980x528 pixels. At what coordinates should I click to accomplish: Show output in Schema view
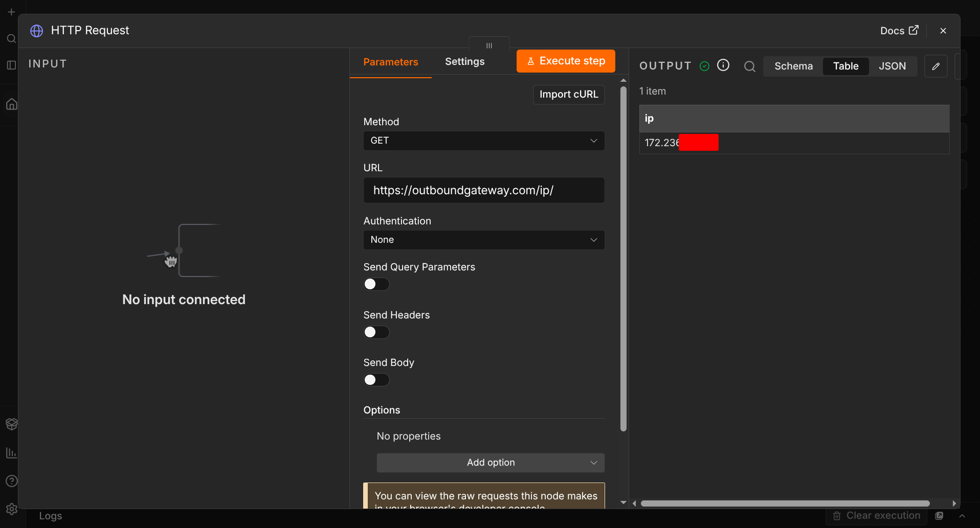pos(793,66)
